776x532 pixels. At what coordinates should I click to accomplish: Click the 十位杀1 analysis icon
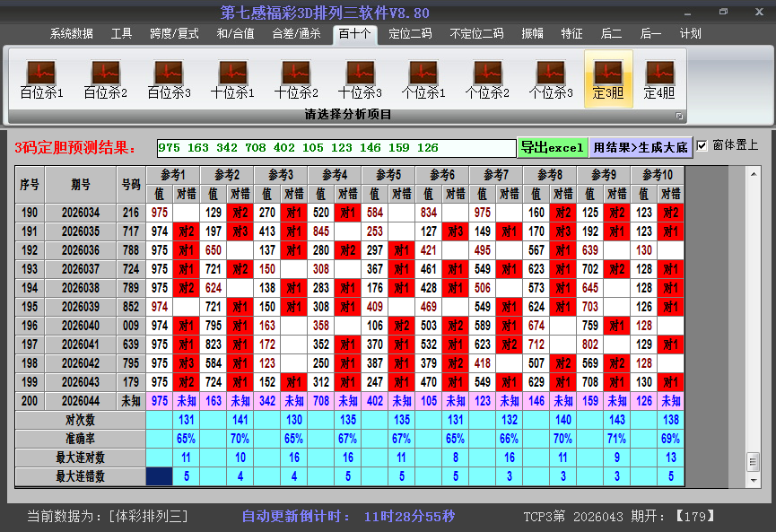[x=232, y=79]
